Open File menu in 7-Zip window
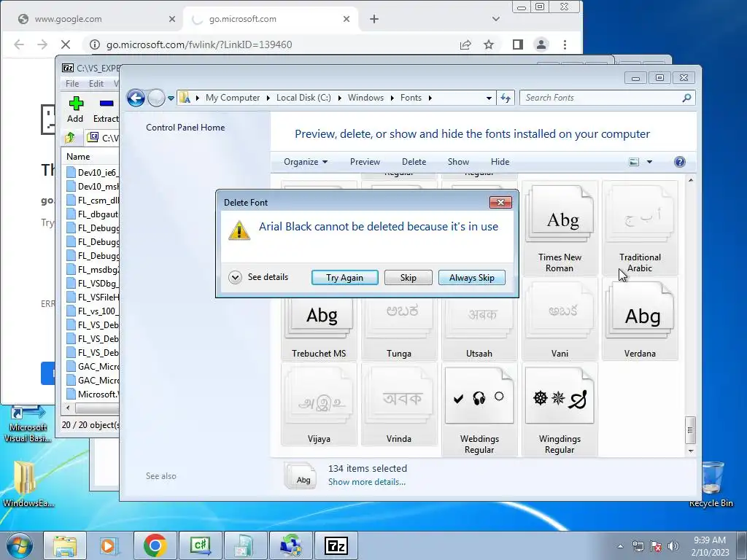Screen dimensions: 747x560 (x=72, y=84)
